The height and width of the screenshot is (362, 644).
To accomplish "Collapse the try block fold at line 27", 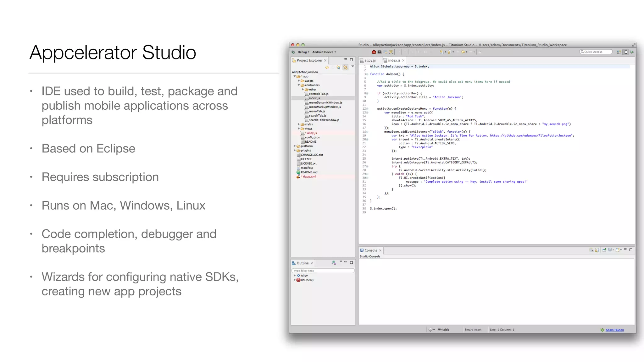I will 367,166.
